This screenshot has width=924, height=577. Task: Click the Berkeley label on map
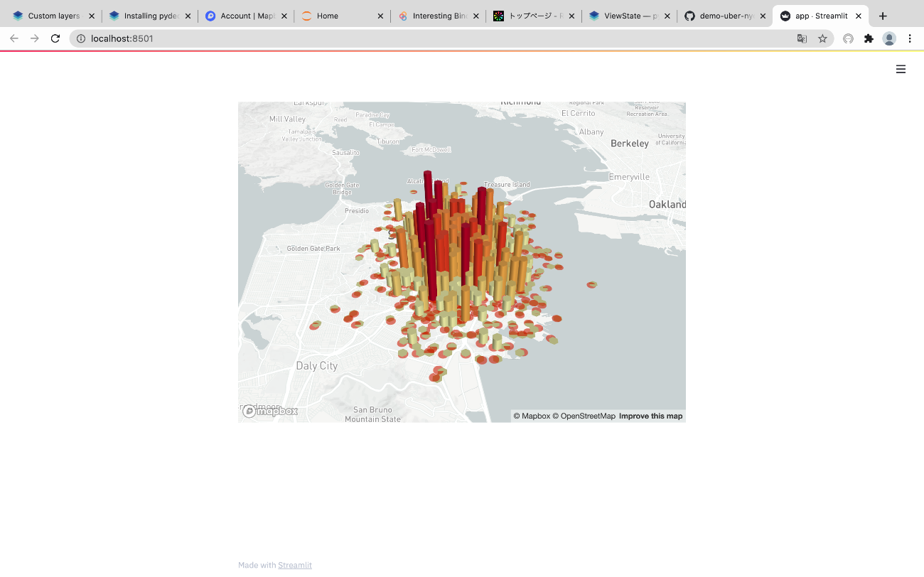[630, 143]
